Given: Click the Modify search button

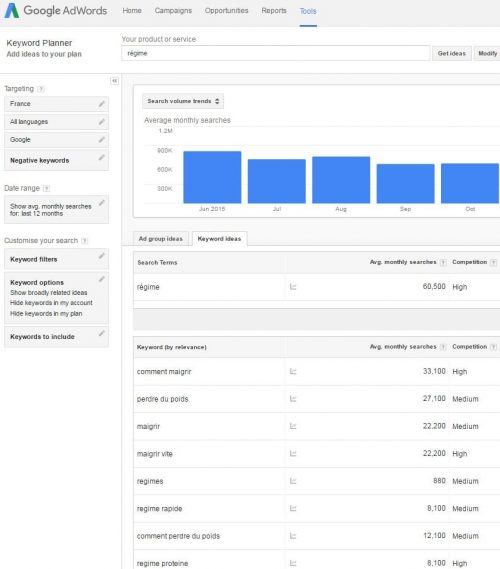Looking at the screenshot, I should pyautogui.click(x=487, y=53).
